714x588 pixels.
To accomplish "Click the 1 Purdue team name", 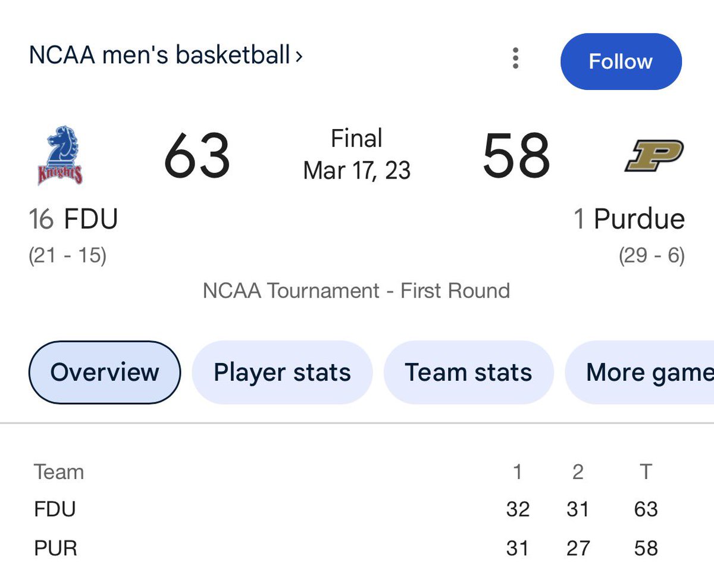I will pyautogui.click(x=629, y=219).
